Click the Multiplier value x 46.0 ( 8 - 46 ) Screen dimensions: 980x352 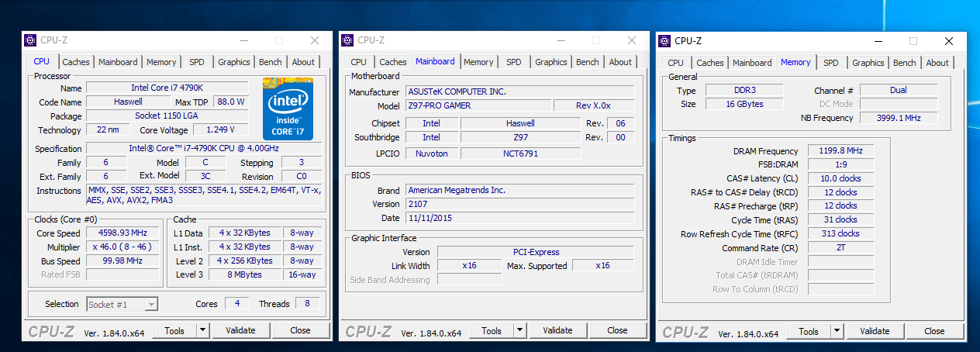(122, 247)
